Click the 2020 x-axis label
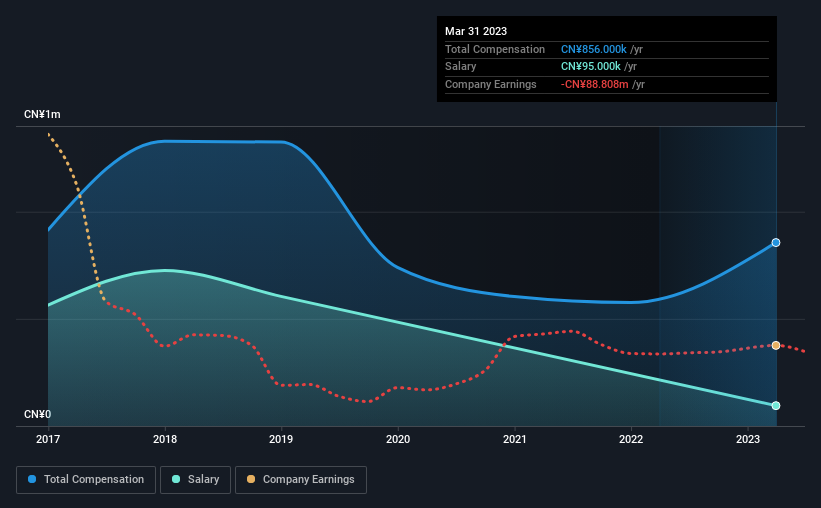 398,439
